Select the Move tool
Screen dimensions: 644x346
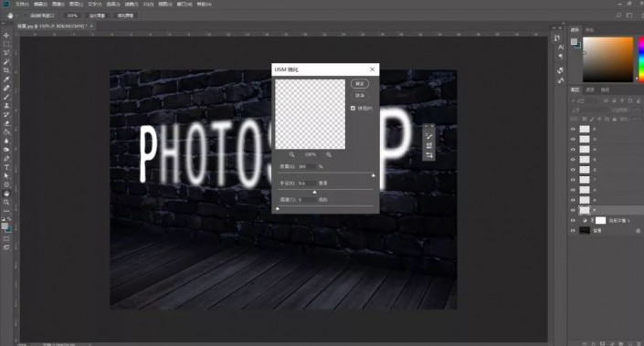tap(6, 36)
